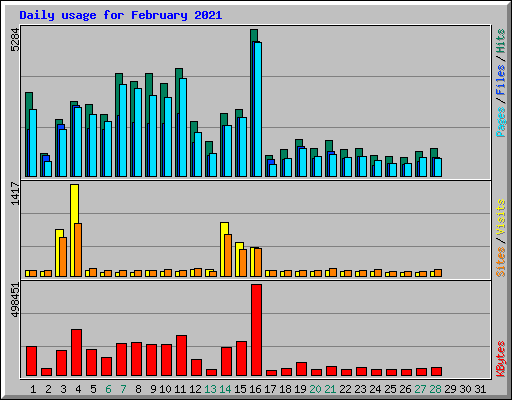The width and height of the screenshot is (512, 400).
Task: Click the 'KBytes' legend label
Action: [x=500, y=359]
